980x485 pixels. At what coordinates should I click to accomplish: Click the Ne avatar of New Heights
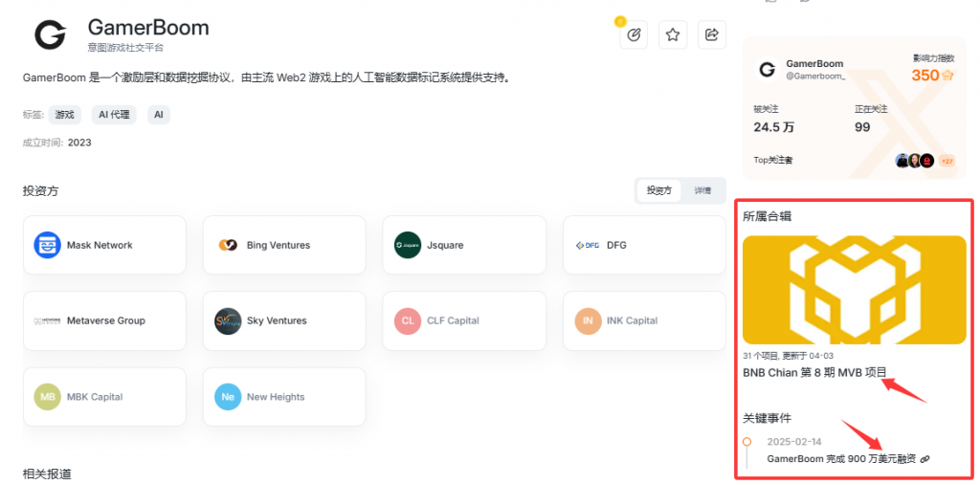click(x=228, y=397)
